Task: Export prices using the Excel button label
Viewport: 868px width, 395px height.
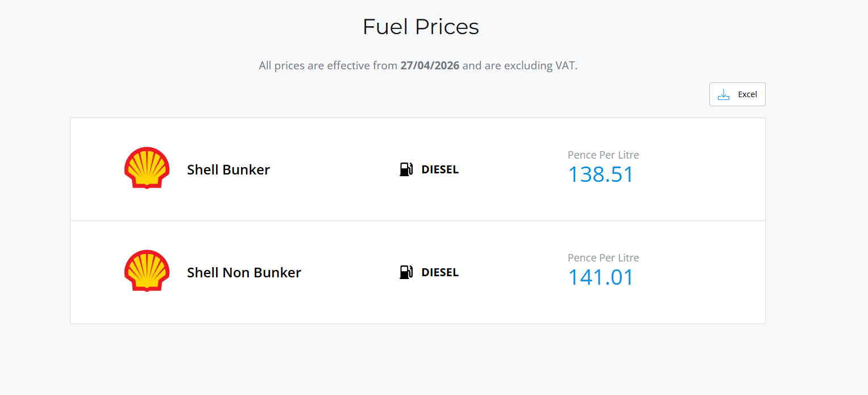Action: pyautogui.click(x=747, y=94)
